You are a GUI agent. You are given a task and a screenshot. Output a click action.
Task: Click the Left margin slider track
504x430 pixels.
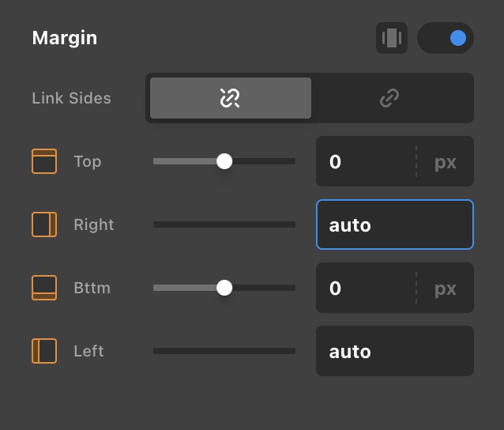click(224, 351)
